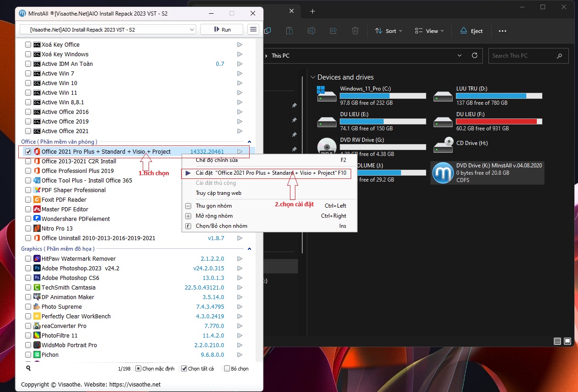Click Office Tool Plus - Install Office 365
Viewport: 578px width, 392px height.
[x=87, y=181]
